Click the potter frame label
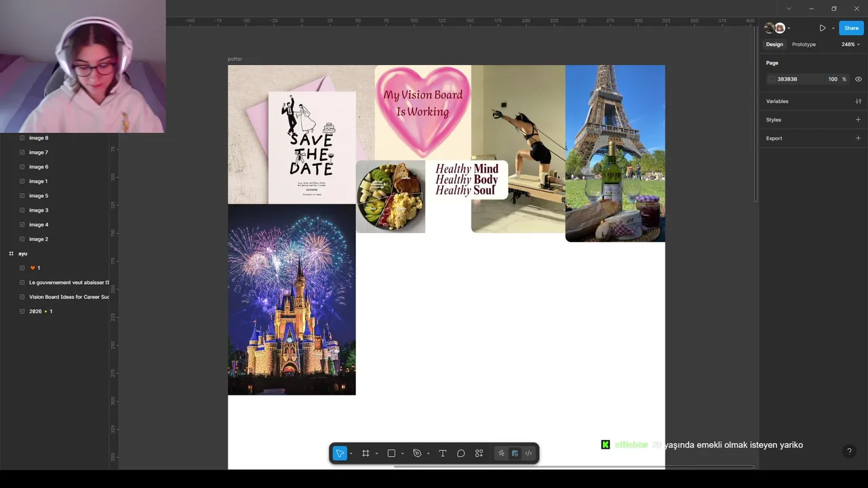868x488 pixels. (x=235, y=59)
